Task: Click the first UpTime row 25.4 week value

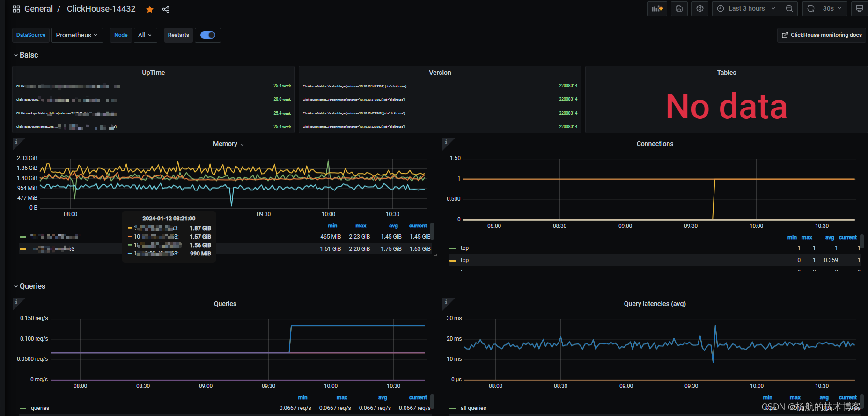Action: pos(282,86)
